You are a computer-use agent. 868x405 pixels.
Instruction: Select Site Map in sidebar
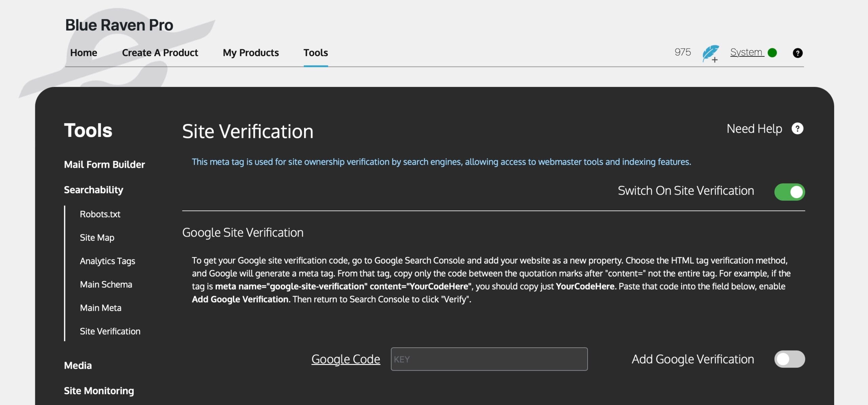[97, 238]
